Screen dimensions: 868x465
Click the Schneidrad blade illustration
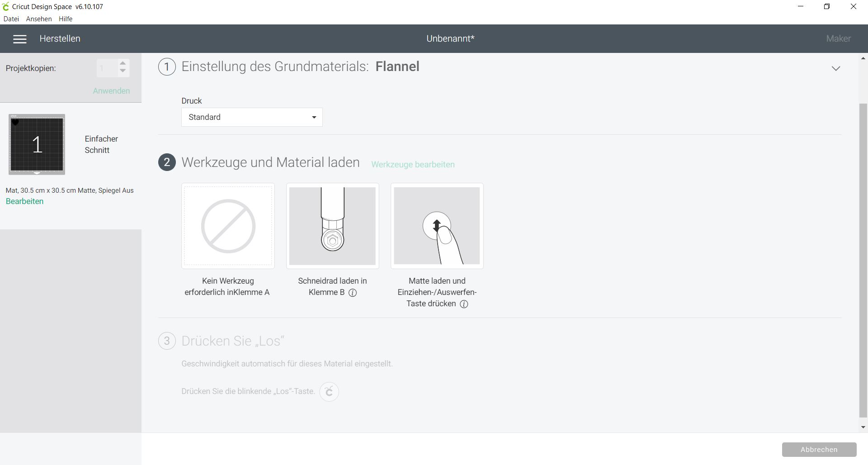pyautogui.click(x=332, y=226)
